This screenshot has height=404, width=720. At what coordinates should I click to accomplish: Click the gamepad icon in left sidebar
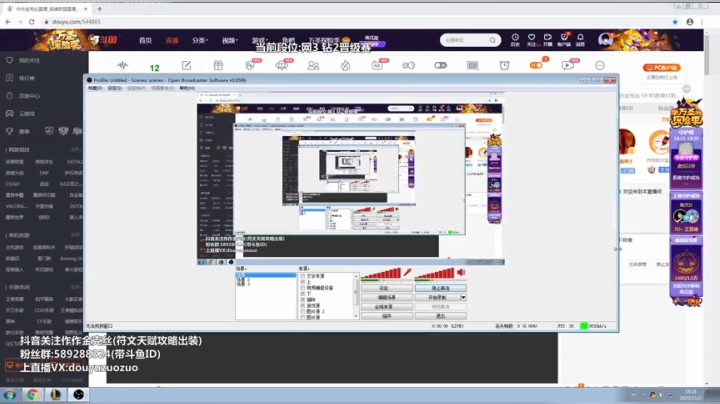[9, 113]
